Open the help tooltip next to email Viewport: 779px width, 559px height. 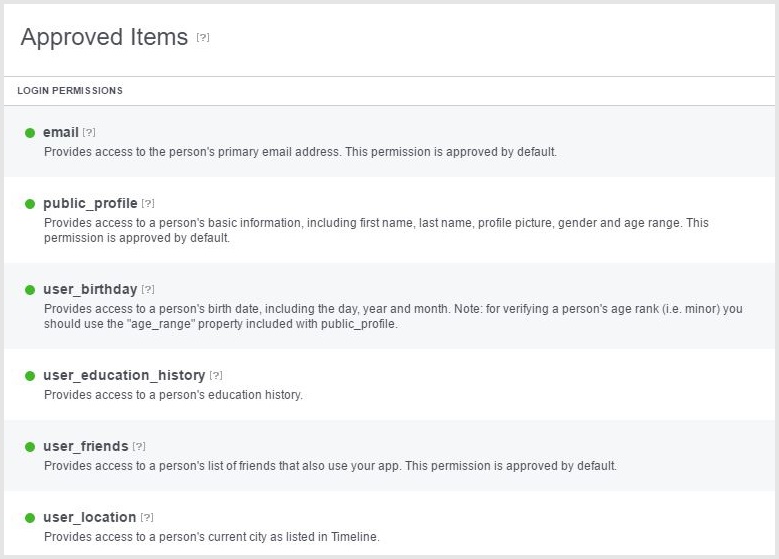tap(89, 132)
